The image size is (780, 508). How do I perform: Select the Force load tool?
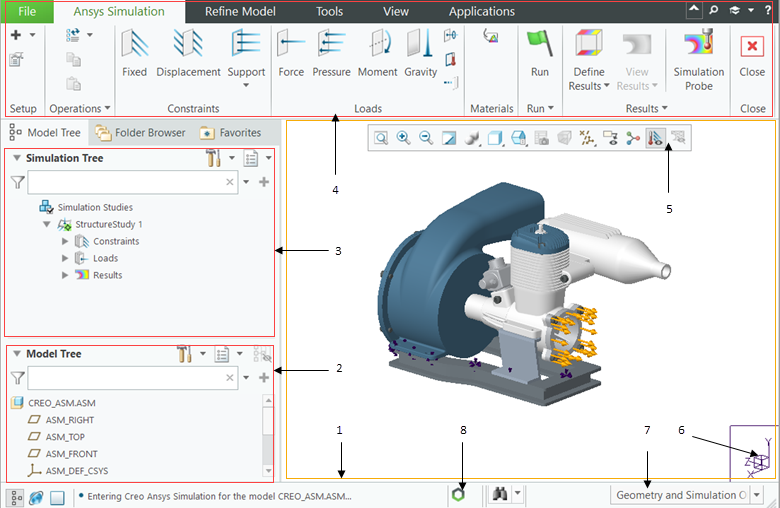pos(291,53)
